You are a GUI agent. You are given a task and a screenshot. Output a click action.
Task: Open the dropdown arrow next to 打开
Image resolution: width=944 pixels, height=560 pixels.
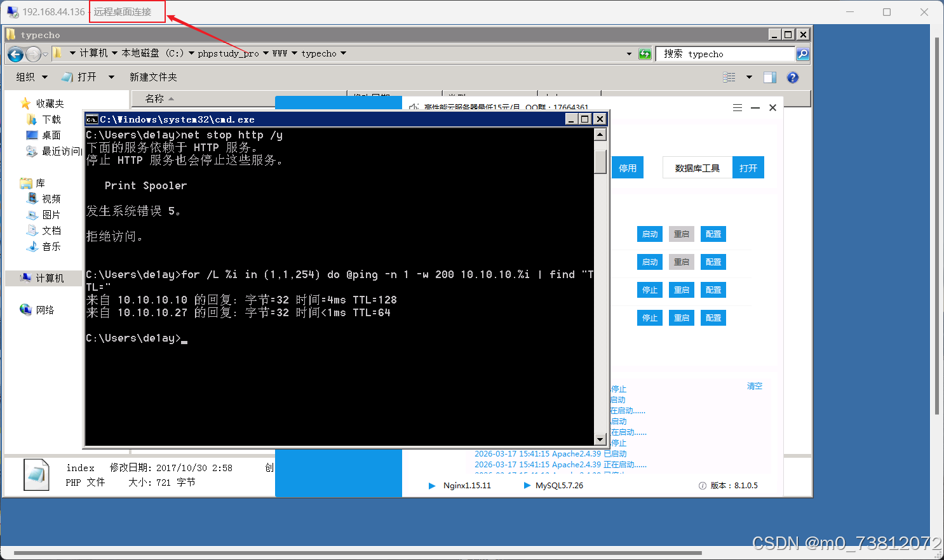pos(111,77)
